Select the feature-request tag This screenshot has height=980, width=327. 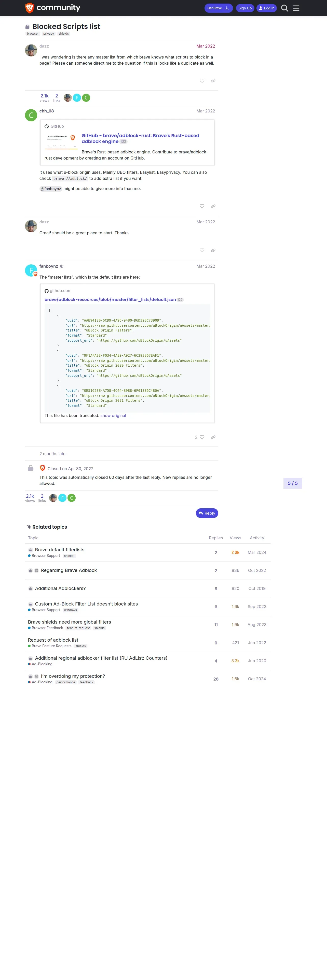click(x=78, y=628)
